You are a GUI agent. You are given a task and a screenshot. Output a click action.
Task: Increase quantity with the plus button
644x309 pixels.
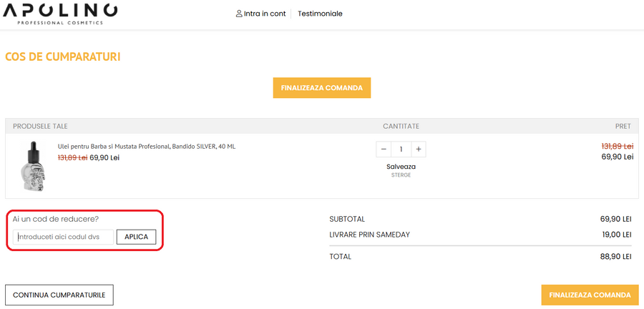(x=419, y=149)
